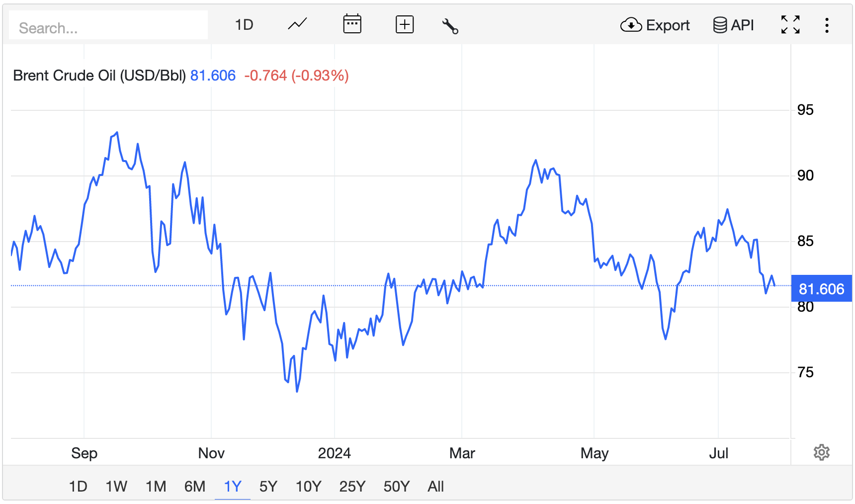Click the API label text
Image resolution: width=855 pixels, height=504 pixels.
[742, 25]
